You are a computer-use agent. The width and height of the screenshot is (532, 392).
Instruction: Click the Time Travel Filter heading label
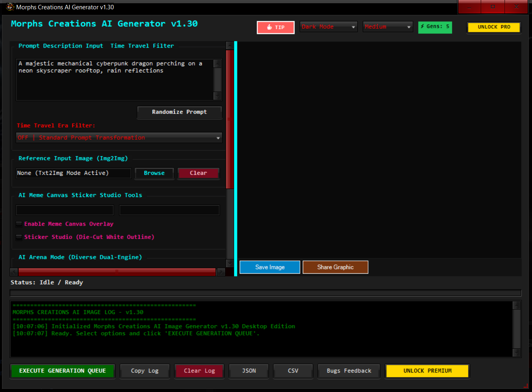coord(142,46)
